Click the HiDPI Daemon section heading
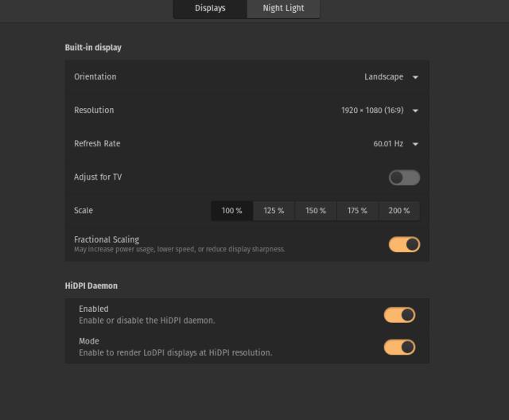The width and height of the screenshot is (509, 420). [x=91, y=285]
